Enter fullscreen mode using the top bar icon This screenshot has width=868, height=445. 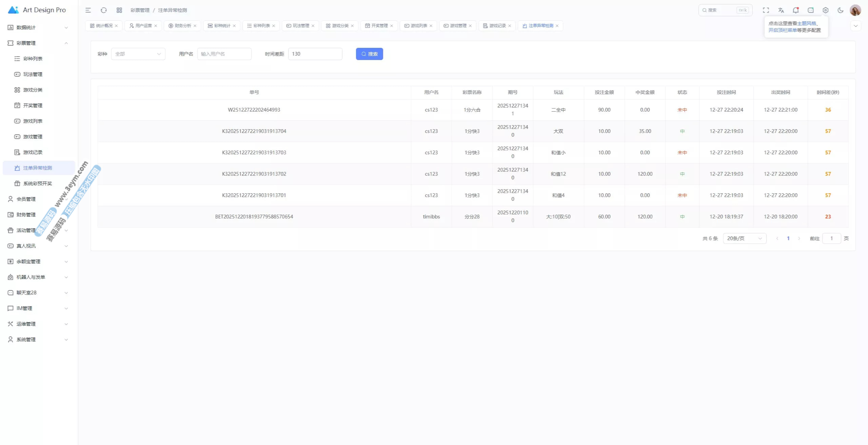tap(766, 10)
